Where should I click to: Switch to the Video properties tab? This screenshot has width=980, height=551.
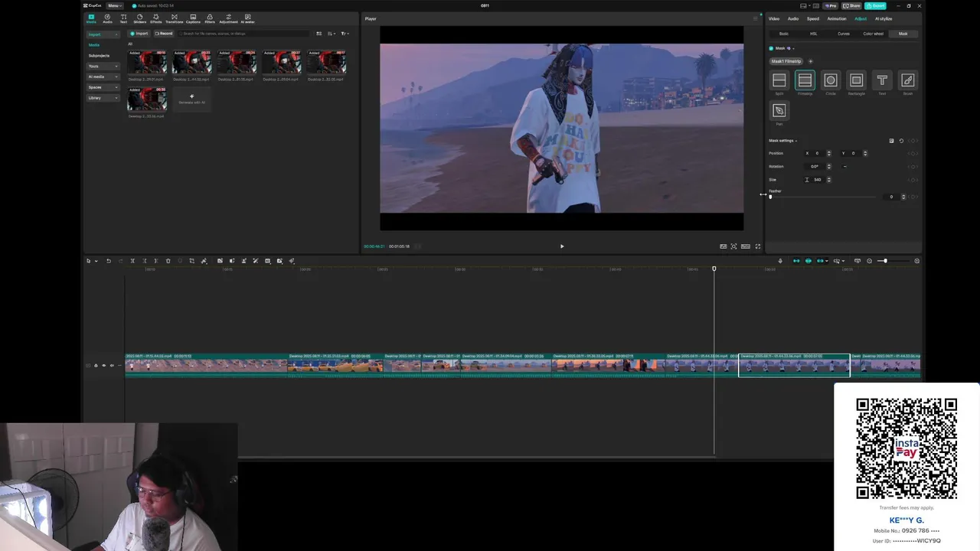point(774,18)
